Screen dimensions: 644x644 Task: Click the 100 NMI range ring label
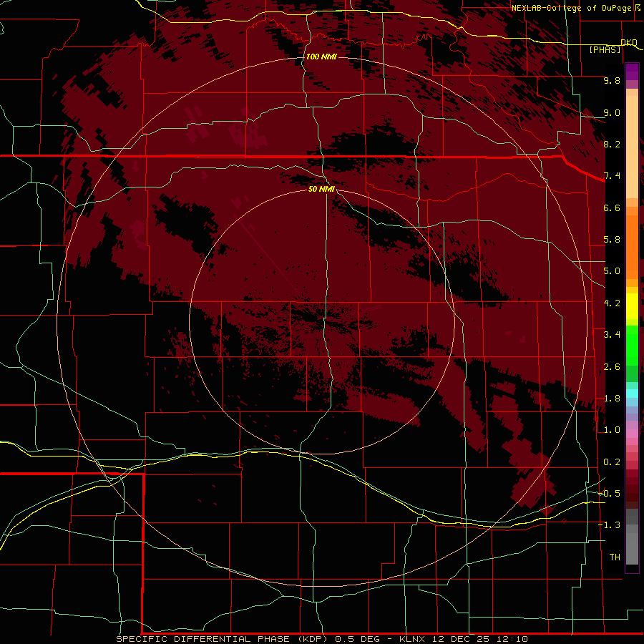tap(321, 57)
